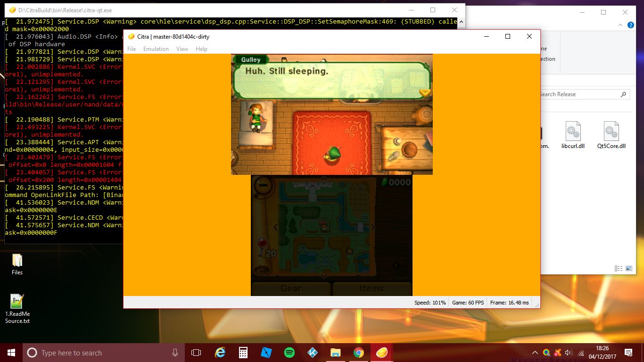Switch to Citra on the taskbar

[382, 353]
